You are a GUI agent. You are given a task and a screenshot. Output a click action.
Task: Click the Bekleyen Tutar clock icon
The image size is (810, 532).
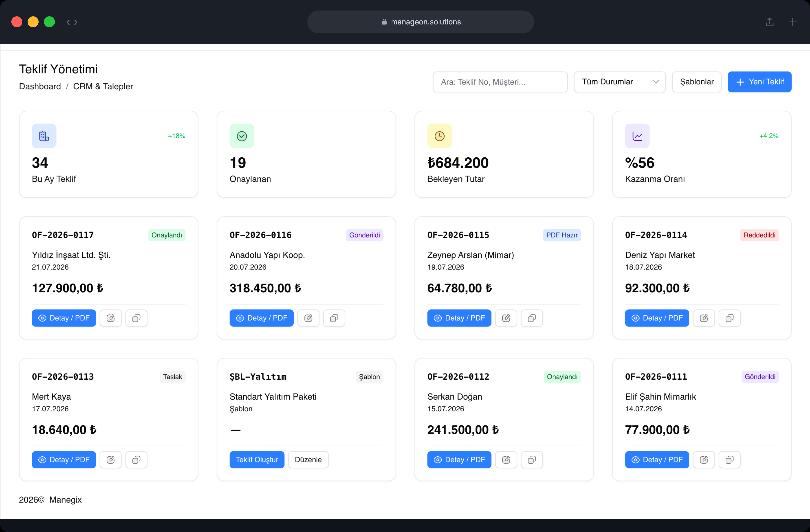[x=439, y=136]
